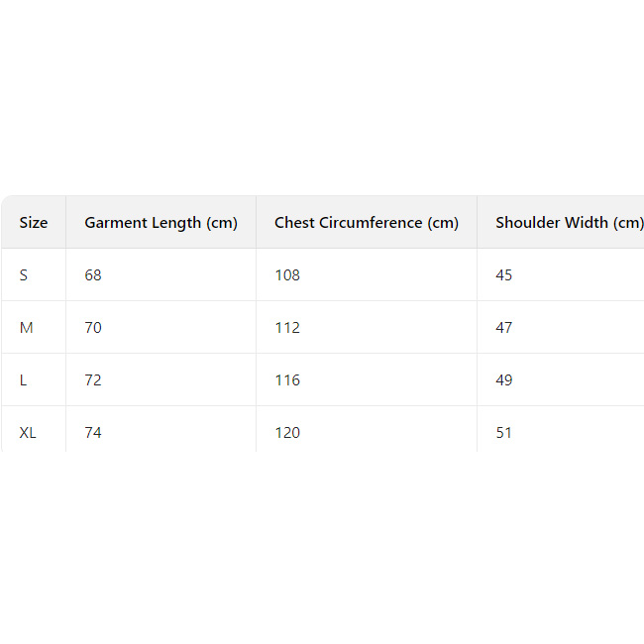The image size is (644, 644).
Task: Click garment length value 74
Action: tap(93, 433)
